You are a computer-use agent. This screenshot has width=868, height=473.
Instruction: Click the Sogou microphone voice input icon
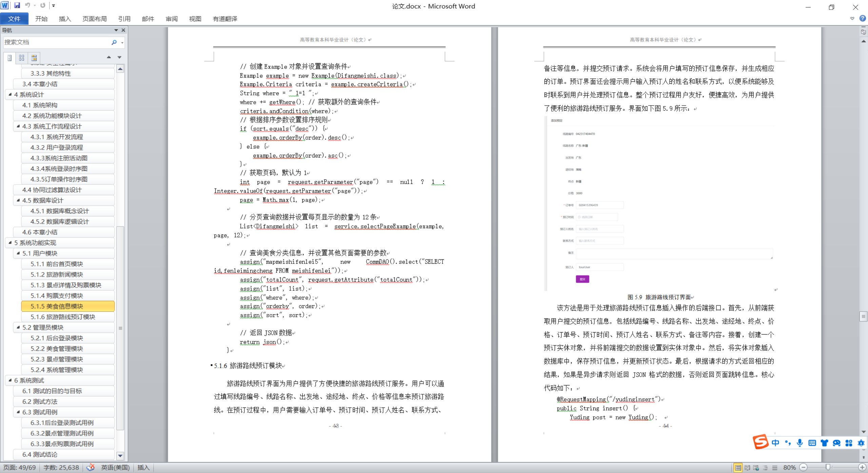pos(800,443)
